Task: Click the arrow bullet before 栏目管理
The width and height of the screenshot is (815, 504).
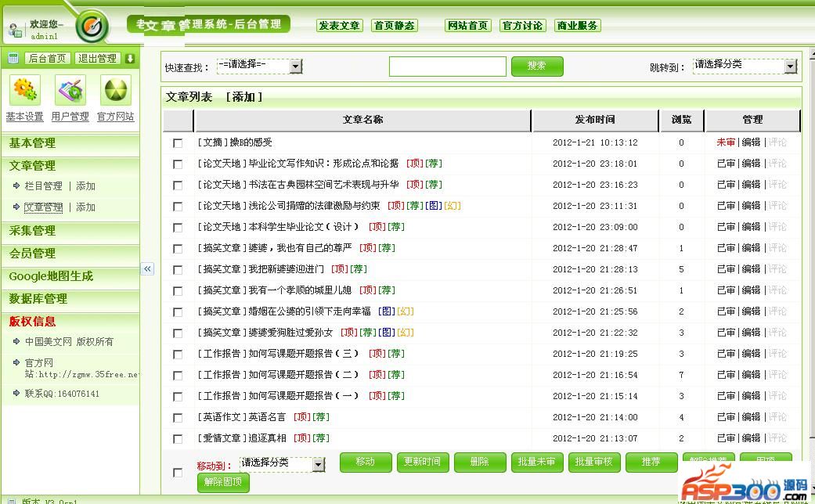Action: (16, 185)
